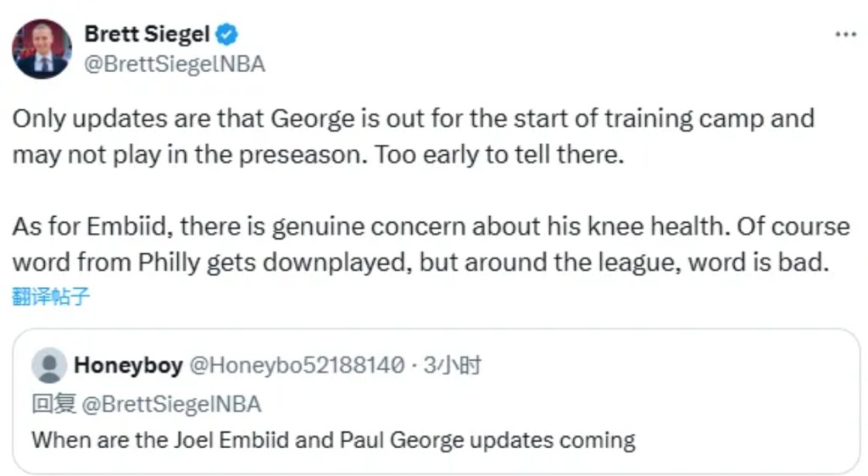
Task: Click the @BrettSiegelNBA mention after 回复
Action: [171, 403]
